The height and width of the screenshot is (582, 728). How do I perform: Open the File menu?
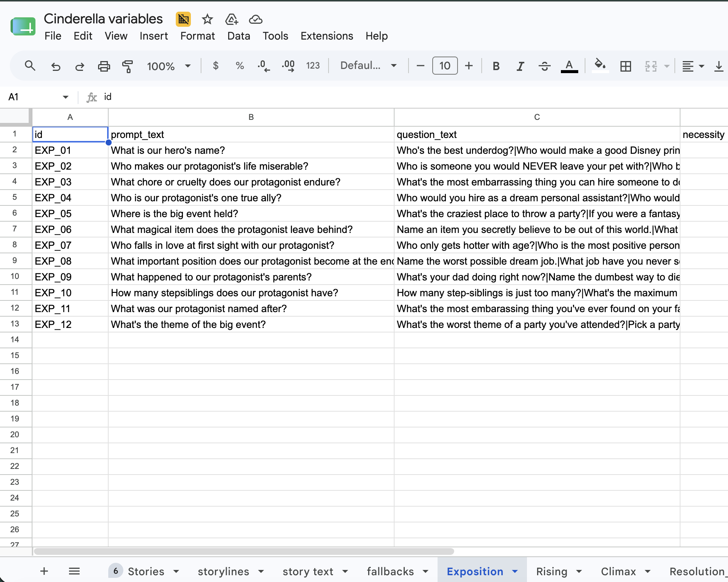pos(53,36)
